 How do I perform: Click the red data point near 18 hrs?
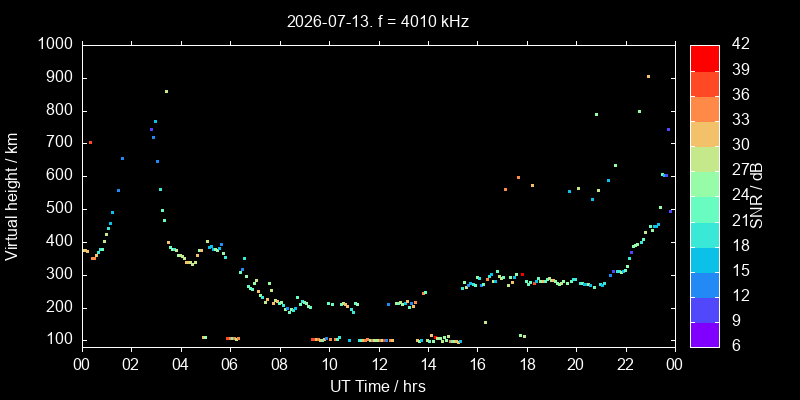pos(522,274)
